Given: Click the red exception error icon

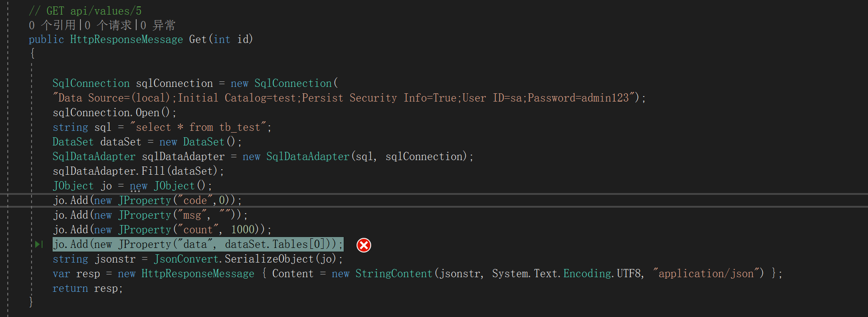Looking at the screenshot, I should (364, 245).
